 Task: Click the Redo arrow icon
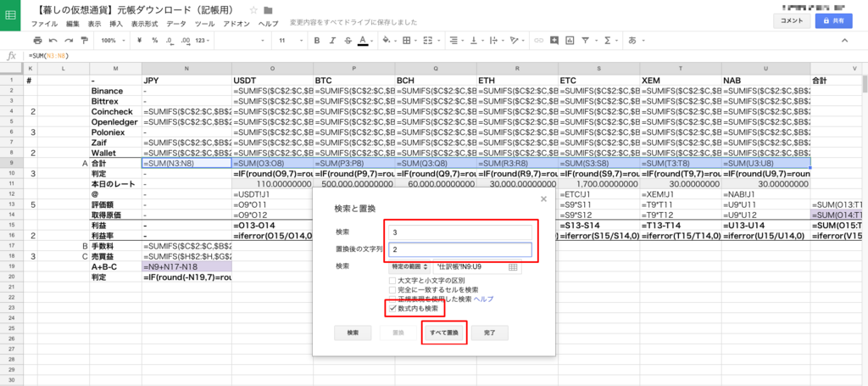(69, 41)
